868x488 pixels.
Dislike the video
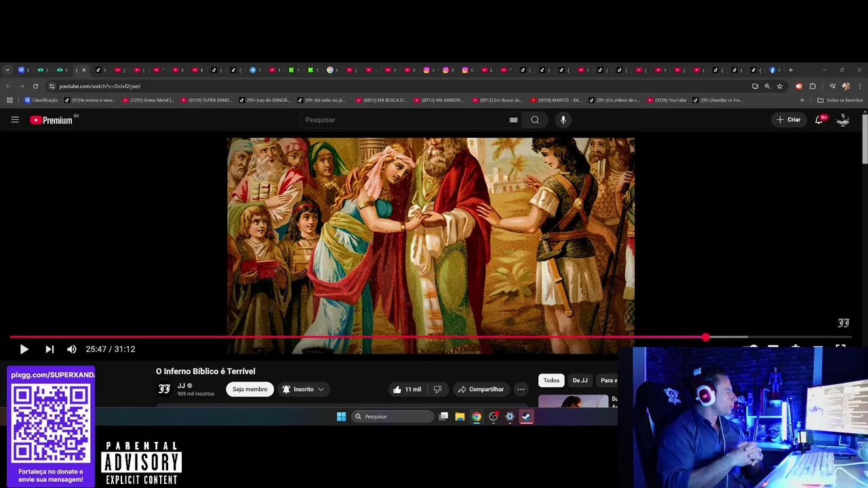click(437, 389)
